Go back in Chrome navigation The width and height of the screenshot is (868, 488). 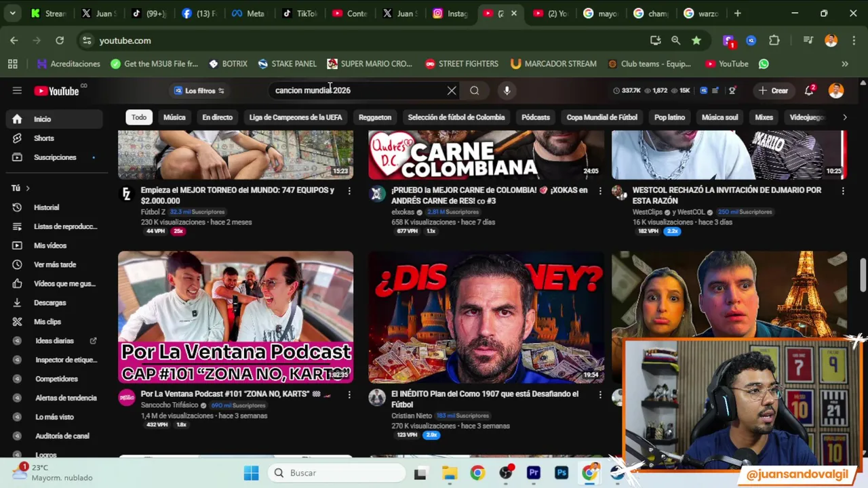click(14, 41)
